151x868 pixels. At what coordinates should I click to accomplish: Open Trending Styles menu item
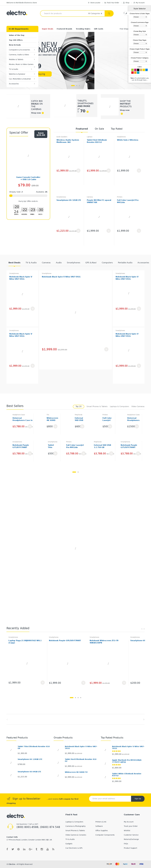[x=83, y=29]
